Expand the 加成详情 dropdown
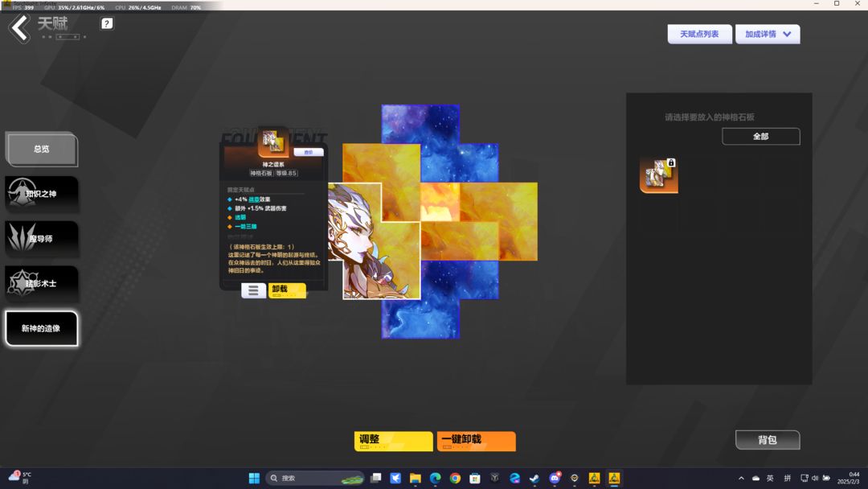Screen dimensions: 868x489 768,35
